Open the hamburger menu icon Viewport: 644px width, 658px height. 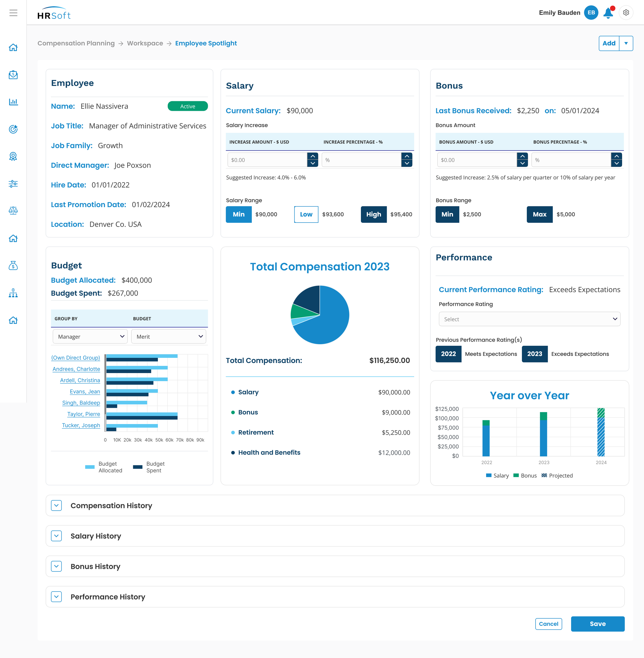13,13
